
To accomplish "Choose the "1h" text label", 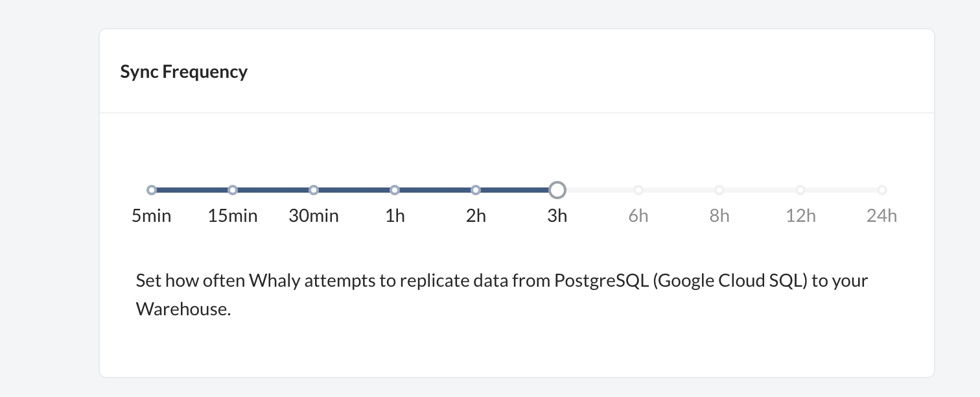I will (x=395, y=216).
